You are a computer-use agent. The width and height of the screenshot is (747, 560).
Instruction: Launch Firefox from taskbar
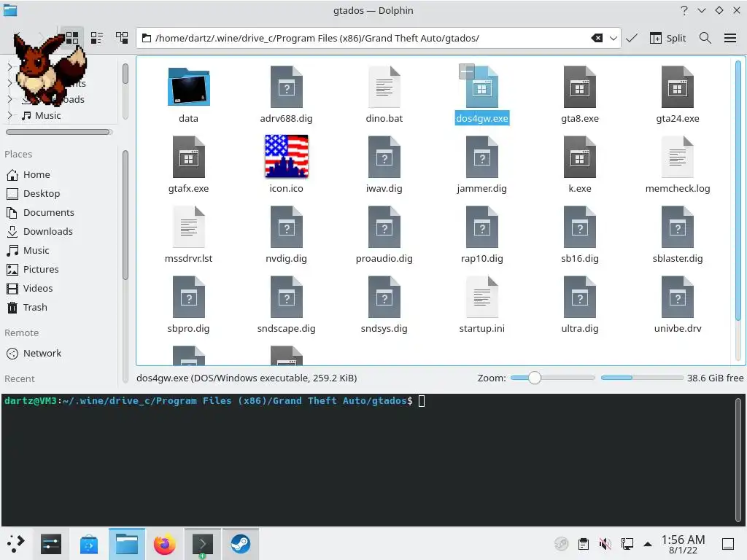[164, 544]
